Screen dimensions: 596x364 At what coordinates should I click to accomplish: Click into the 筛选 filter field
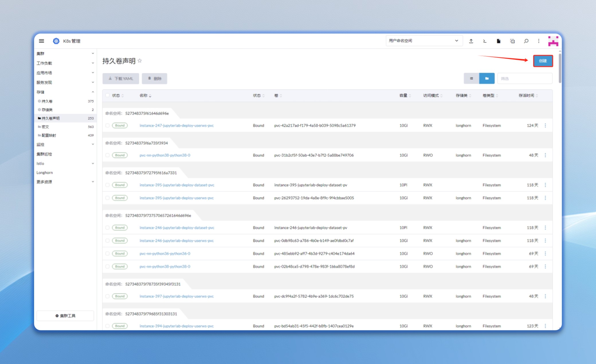click(525, 78)
